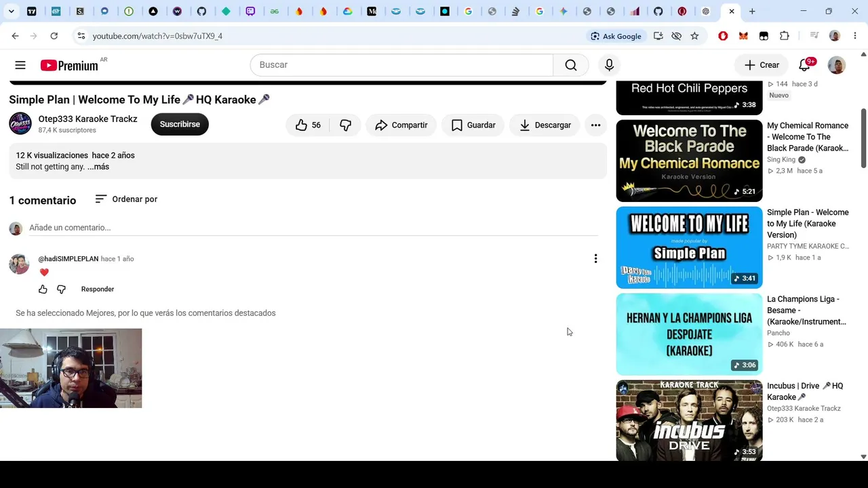Reply to the comment with Responder

coord(98,289)
